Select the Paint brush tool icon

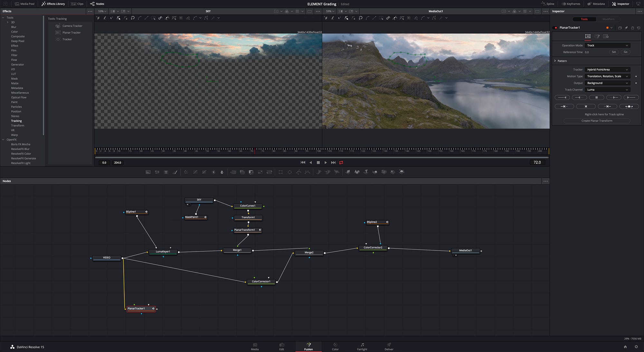(x=175, y=172)
